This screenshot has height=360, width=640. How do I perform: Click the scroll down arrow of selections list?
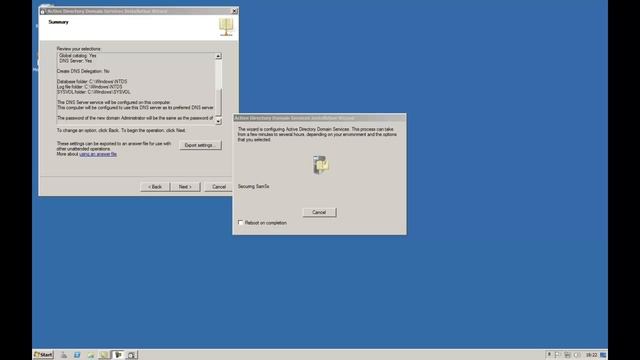coord(218,121)
